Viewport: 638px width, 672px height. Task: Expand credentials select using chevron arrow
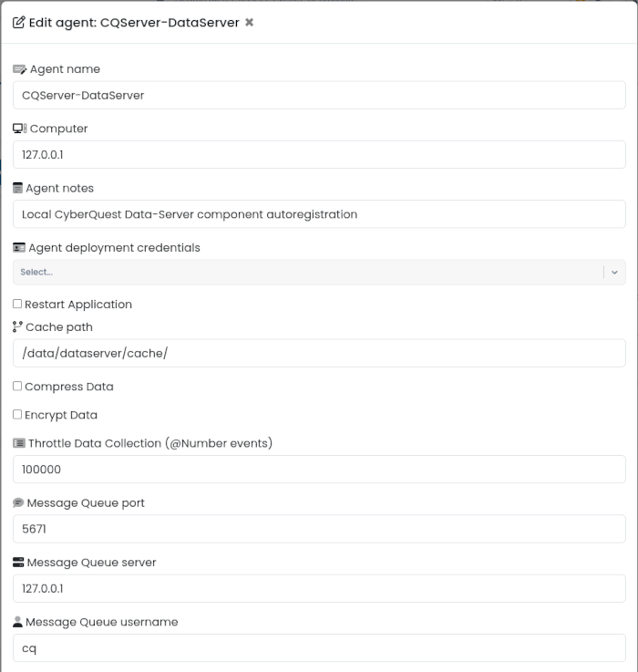pyautogui.click(x=614, y=272)
